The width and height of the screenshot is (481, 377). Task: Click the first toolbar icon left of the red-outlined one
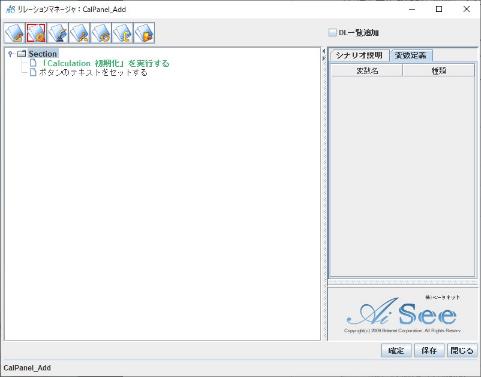pos(15,33)
